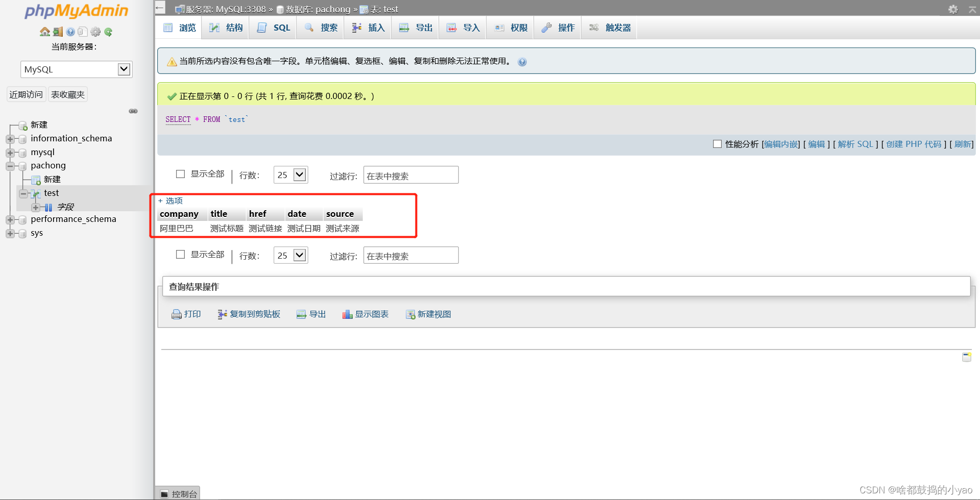The image size is (980, 500).
Task: Open the lower row count 25 dropdown
Action: click(x=290, y=255)
